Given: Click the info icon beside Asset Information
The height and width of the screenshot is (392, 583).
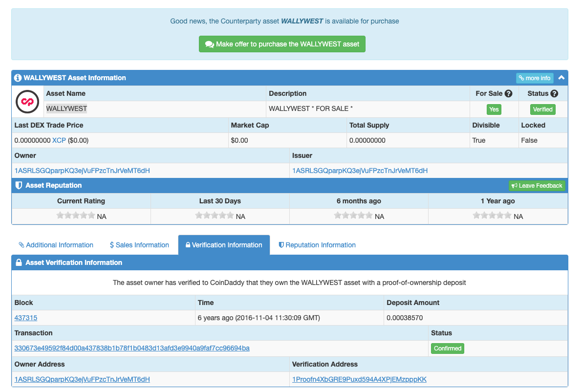Looking at the screenshot, I should [18, 78].
